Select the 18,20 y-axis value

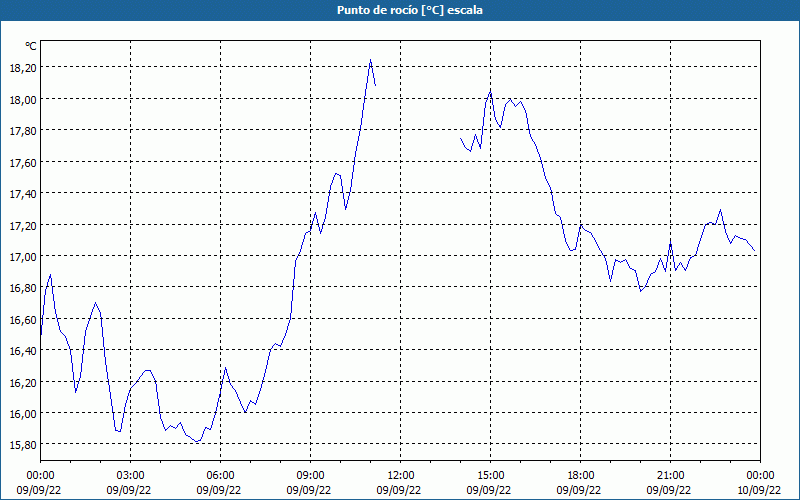click(23, 67)
